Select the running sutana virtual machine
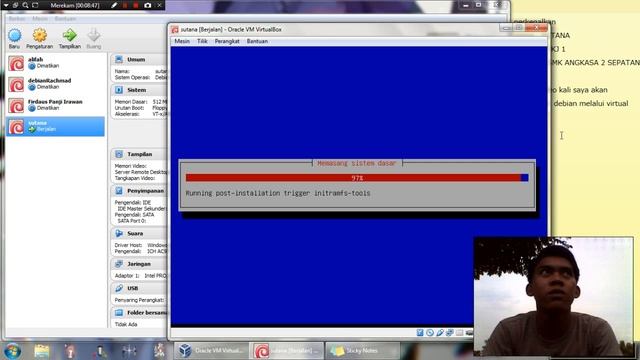 tap(55, 126)
